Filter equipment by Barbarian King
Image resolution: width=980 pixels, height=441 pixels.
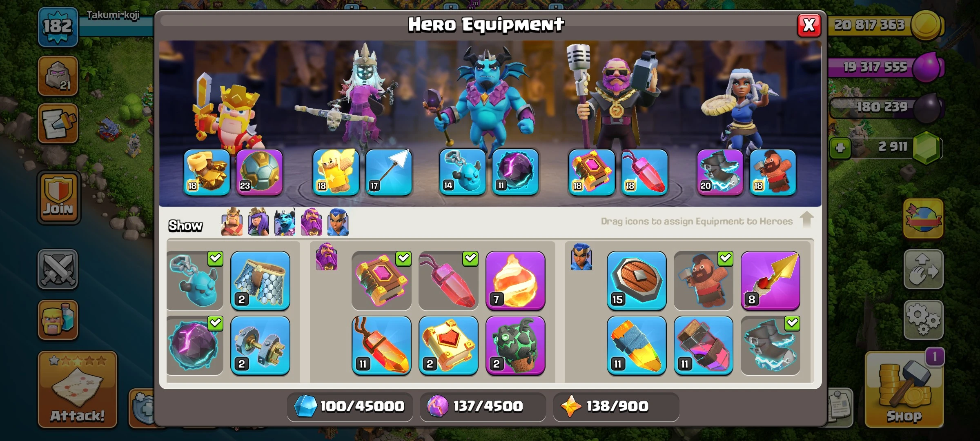pos(232,222)
